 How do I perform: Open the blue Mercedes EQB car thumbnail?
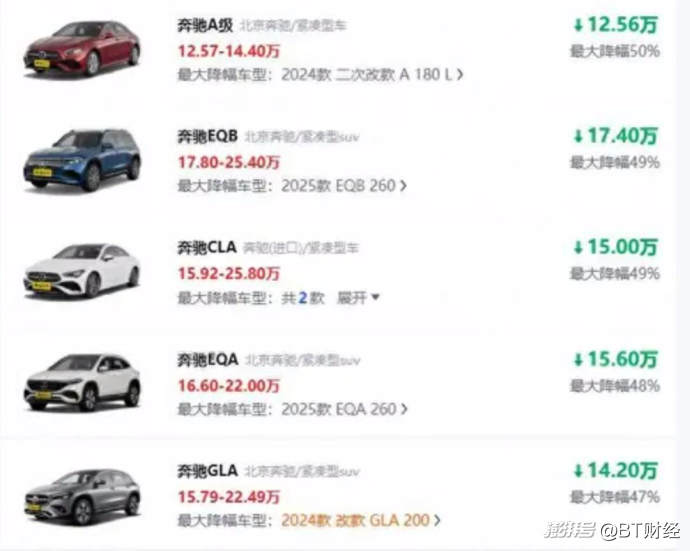coord(82,160)
